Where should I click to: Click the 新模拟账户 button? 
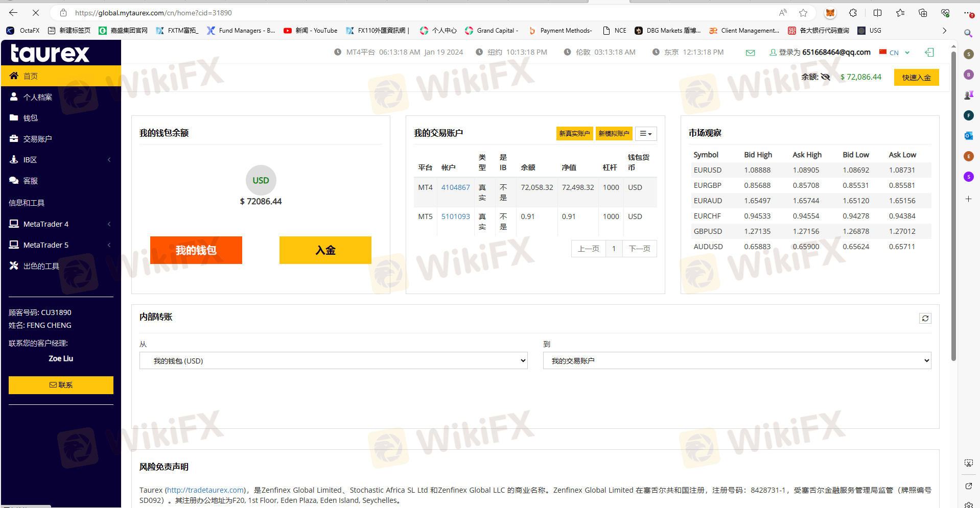[614, 133]
